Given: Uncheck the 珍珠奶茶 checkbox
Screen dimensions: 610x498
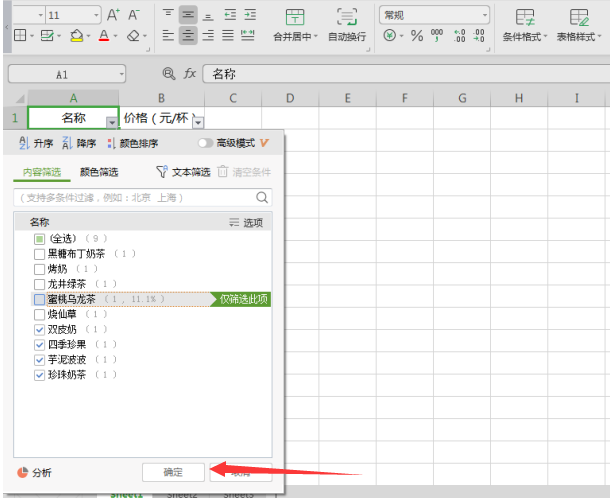Looking at the screenshot, I should click(x=39, y=375).
